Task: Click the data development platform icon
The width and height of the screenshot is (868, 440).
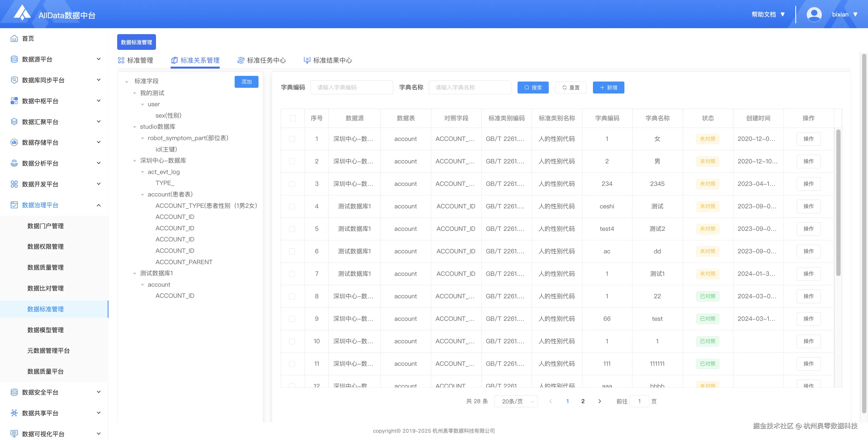Action: (x=14, y=184)
